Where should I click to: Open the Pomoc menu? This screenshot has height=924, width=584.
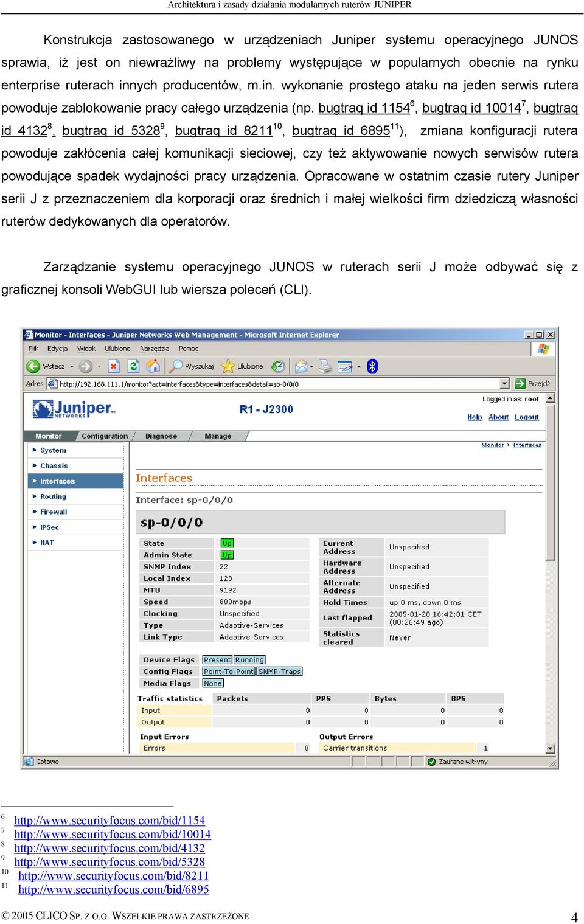pyautogui.click(x=189, y=349)
